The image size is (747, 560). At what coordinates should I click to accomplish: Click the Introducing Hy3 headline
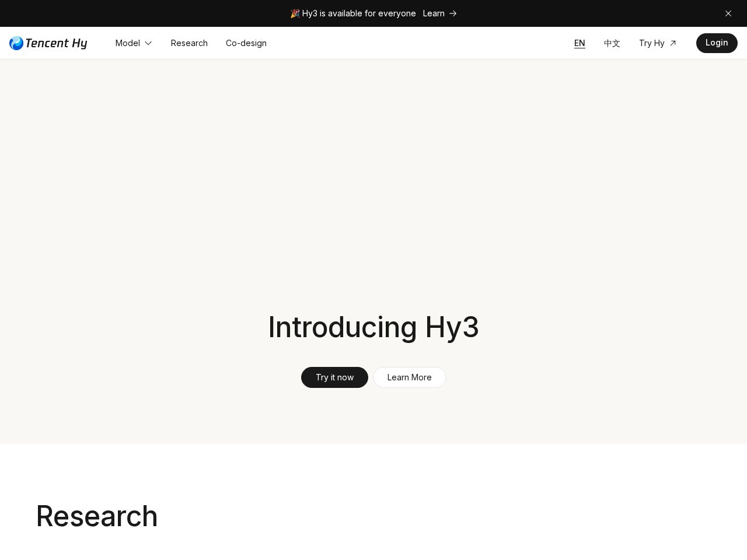click(373, 327)
